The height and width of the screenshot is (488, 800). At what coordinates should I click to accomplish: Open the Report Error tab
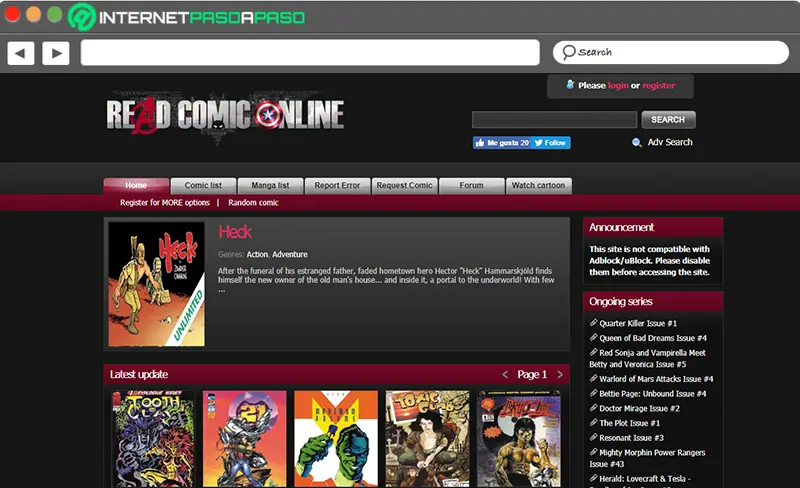click(337, 185)
